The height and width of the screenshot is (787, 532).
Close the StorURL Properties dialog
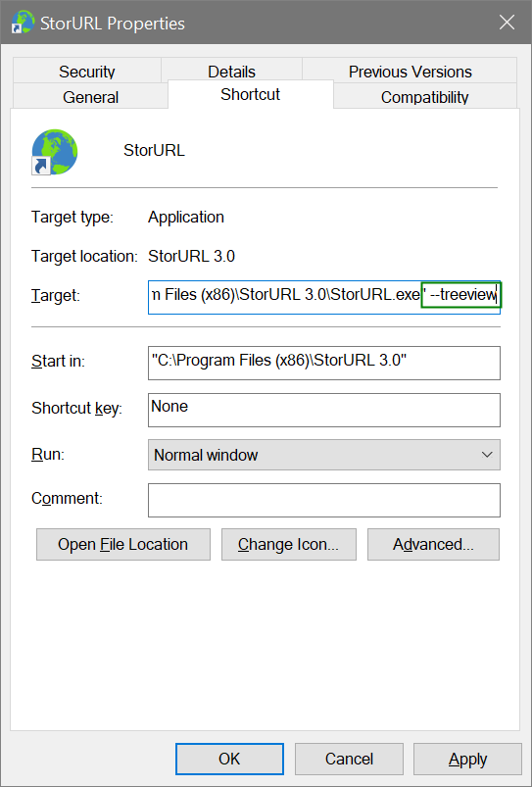click(x=507, y=23)
